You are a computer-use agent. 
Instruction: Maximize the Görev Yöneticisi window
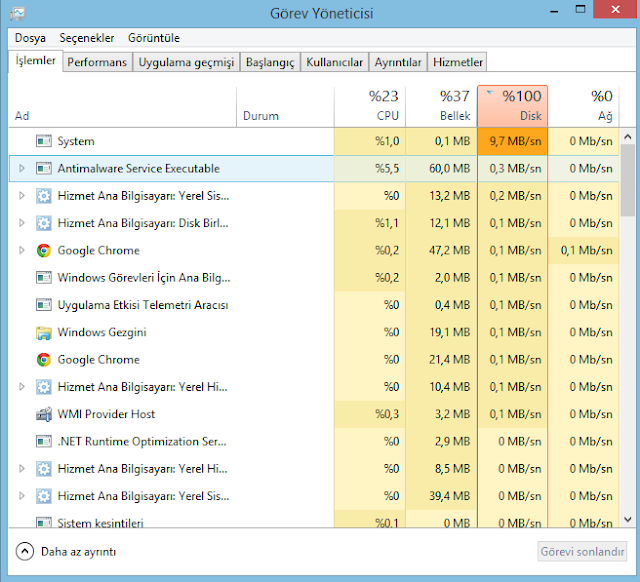coord(580,10)
